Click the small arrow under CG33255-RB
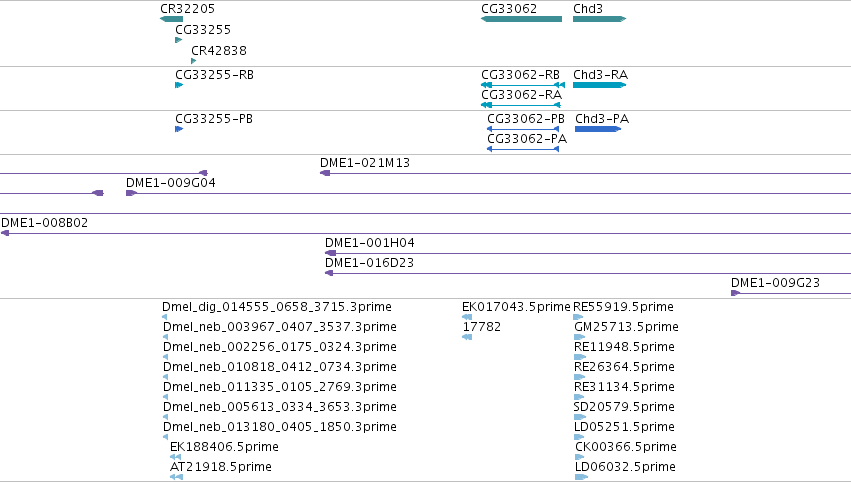The height and width of the screenshot is (482, 851). coord(179,85)
